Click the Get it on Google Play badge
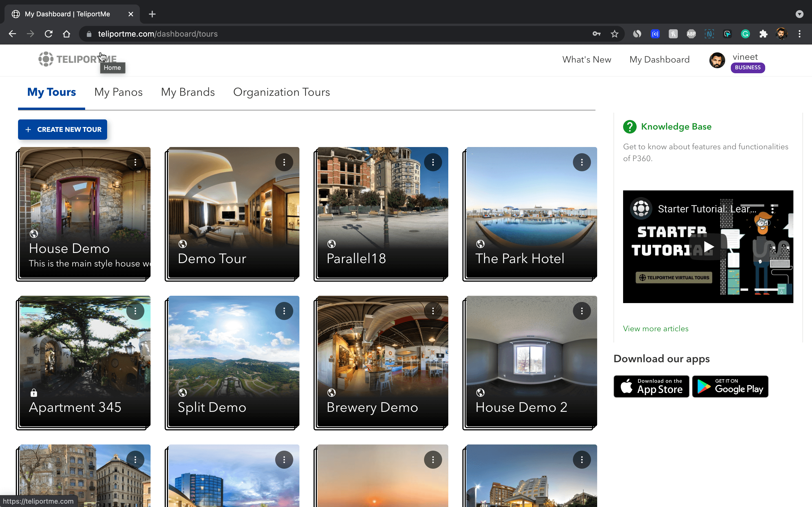The width and height of the screenshot is (812, 507). 730,386
